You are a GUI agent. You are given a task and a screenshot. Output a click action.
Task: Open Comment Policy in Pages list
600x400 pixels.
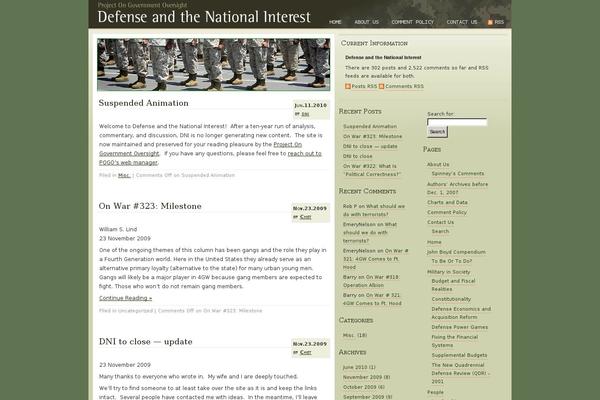[x=447, y=212]
